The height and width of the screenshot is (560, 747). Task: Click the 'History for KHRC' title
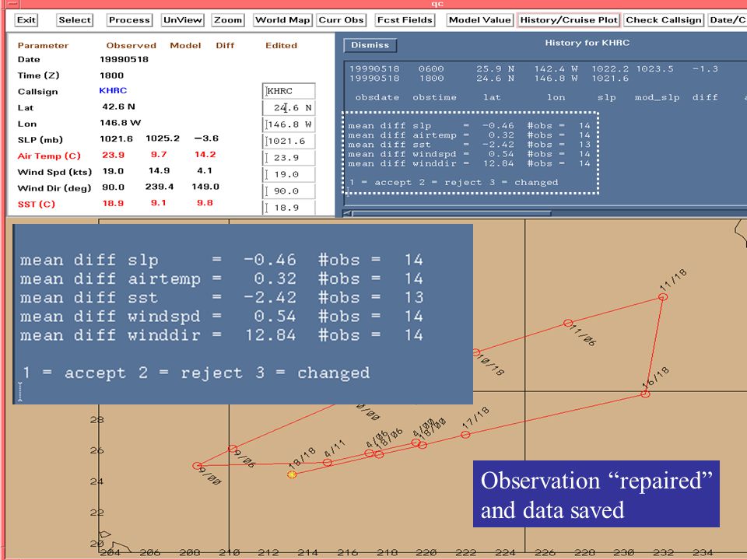pos(587,43)
